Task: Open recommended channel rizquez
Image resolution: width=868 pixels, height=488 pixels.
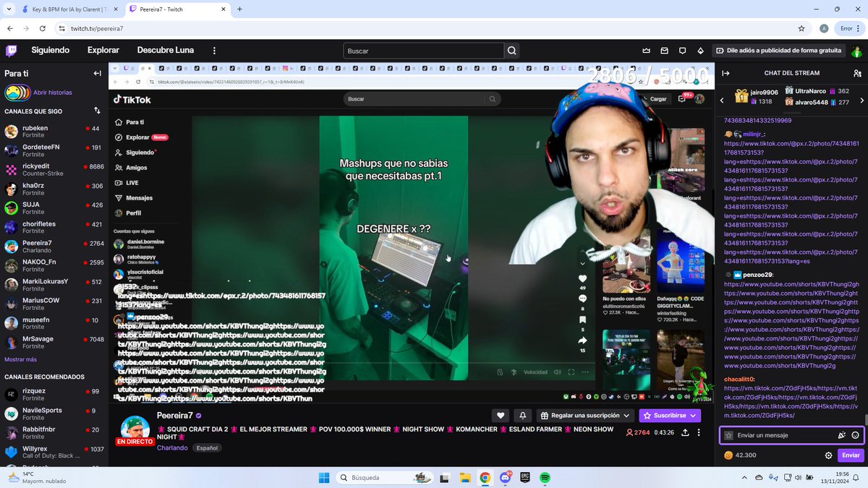Action: pos(54,395)
